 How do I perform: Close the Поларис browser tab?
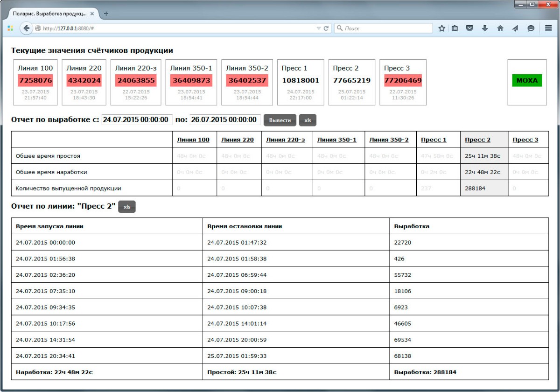tap(92, 14)
